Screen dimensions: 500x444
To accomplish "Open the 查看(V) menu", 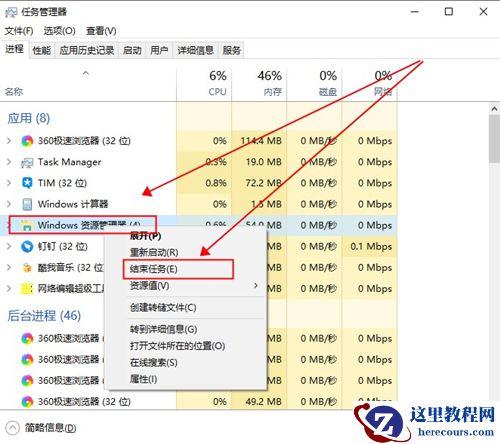I will (101, 31).
